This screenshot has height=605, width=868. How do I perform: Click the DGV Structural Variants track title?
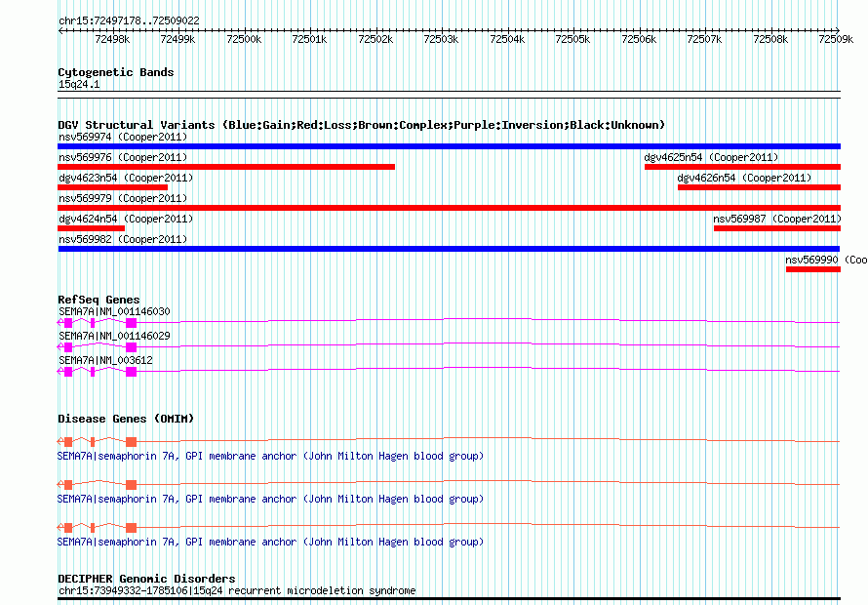(362, 125)
